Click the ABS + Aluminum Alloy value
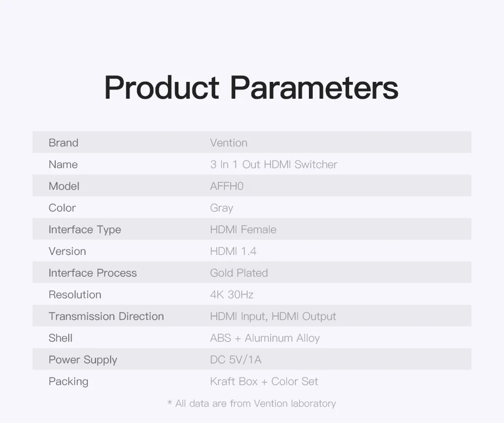The width and height of the screenshot is (504, 423). (265, 338)
